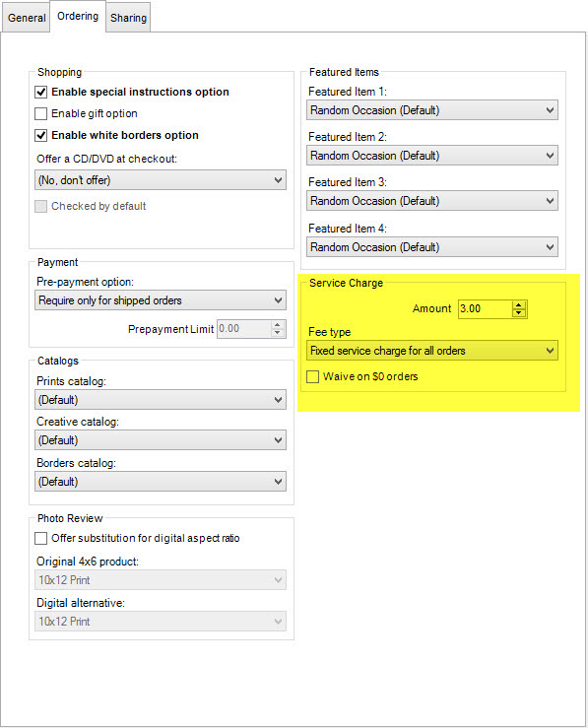Uncheck Enable special instructions option
This screenshot has width=588, height=728.
coord(40,92)
